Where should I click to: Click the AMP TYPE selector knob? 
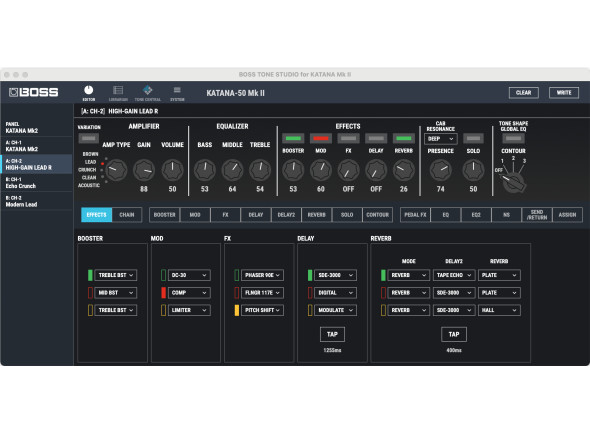(x=116, y=170)
